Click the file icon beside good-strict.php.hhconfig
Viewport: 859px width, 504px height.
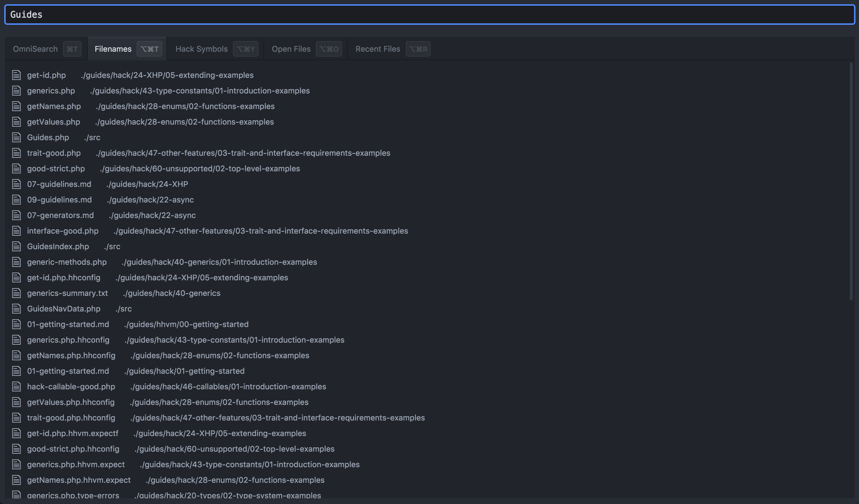(x=16, y=448)
